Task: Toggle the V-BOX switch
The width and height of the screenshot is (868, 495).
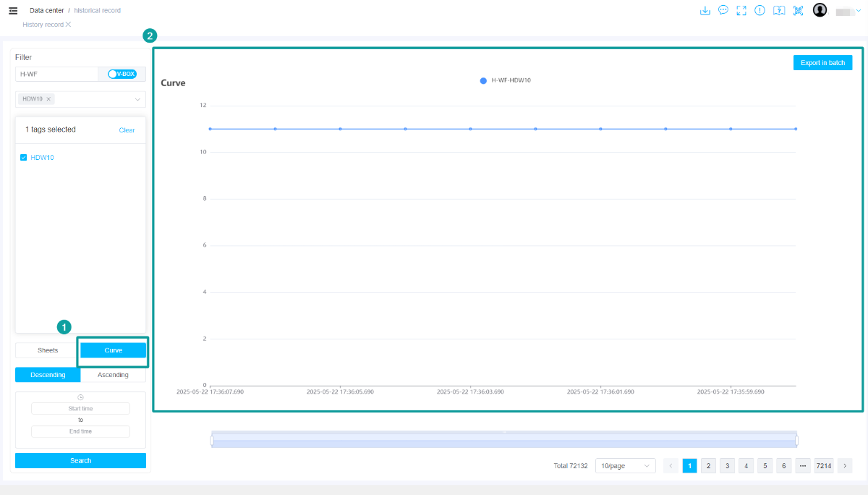Action: 122,74
